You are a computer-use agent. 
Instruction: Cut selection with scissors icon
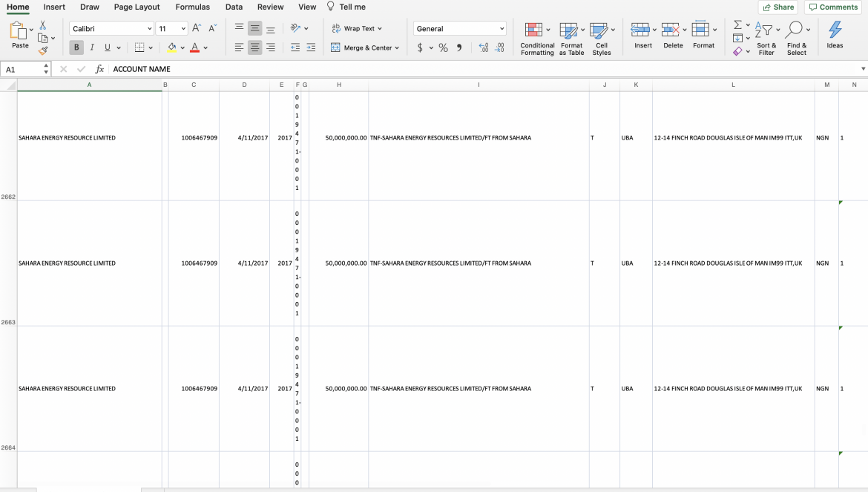(42, 25)
